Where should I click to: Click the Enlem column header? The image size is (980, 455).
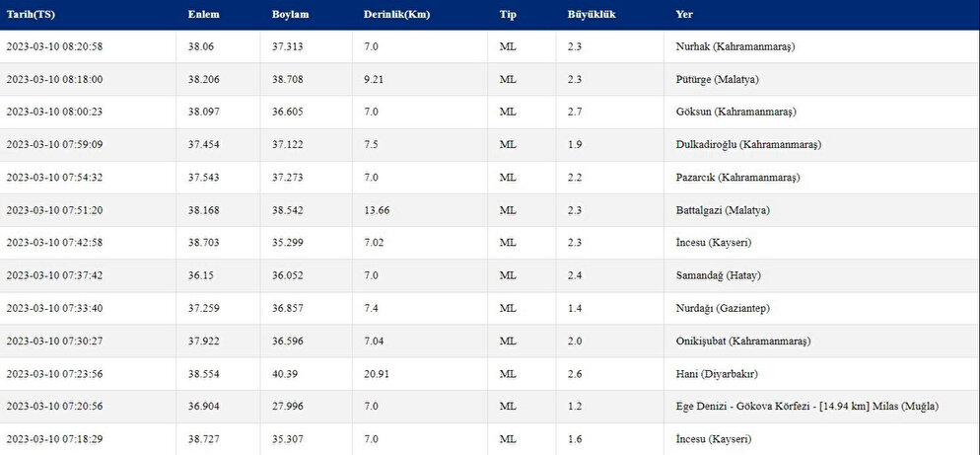click(x=204, y=15)
